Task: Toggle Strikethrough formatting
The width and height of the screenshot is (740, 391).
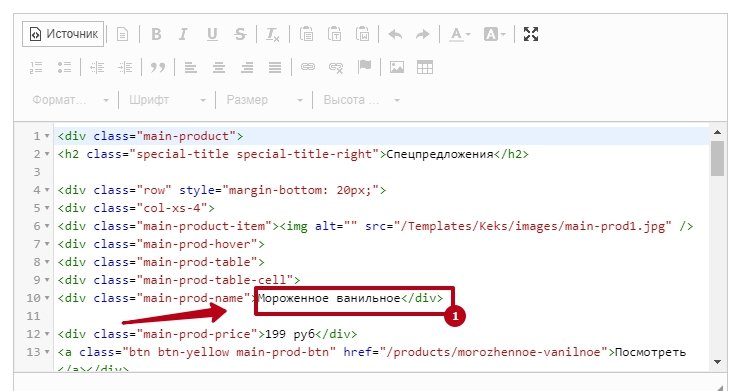Action: [x=240, y=34]
